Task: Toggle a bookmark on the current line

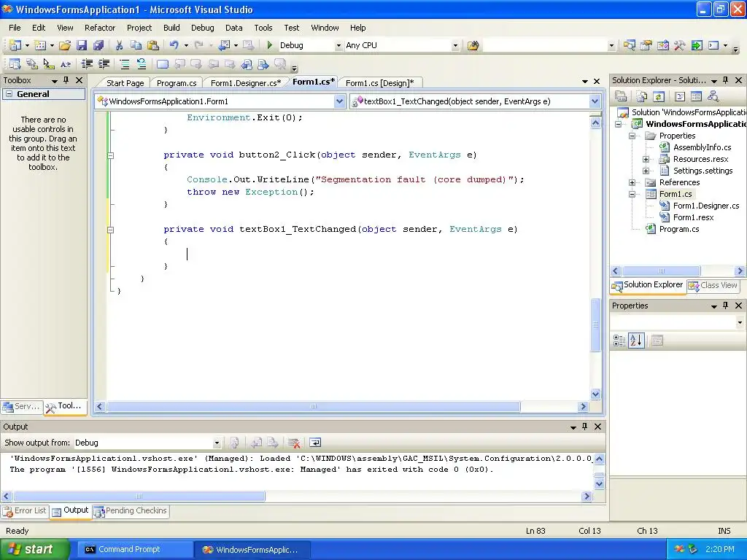Action: (x=163, y=64)
